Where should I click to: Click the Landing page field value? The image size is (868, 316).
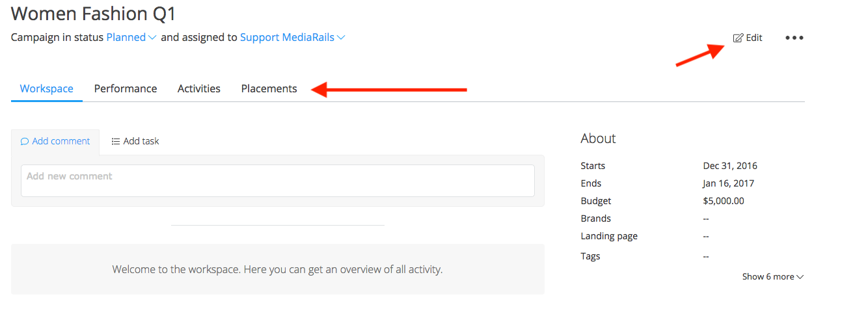(706, 236)
